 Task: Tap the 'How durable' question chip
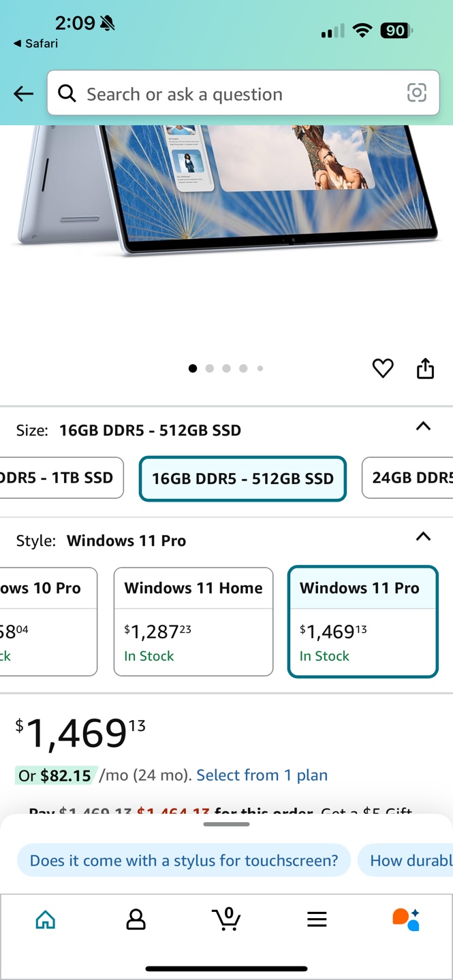click(x=405, y=860)
